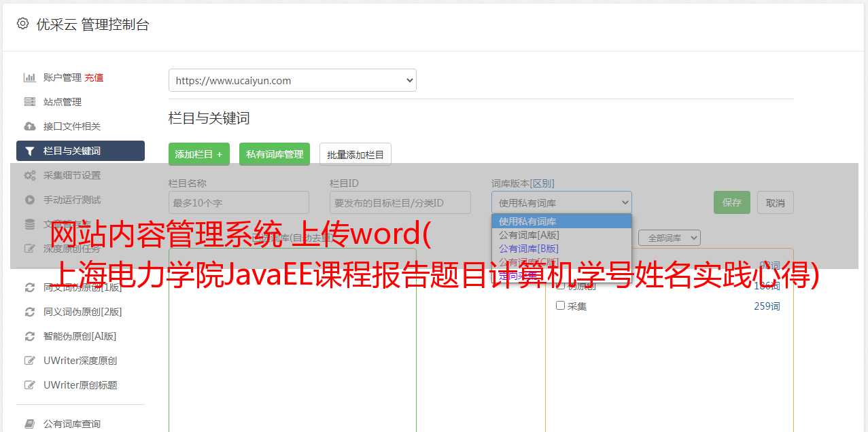Open the UWriter原创标题 sidebar entry
Screen dimensions: 868x432
tap(80, 385)
